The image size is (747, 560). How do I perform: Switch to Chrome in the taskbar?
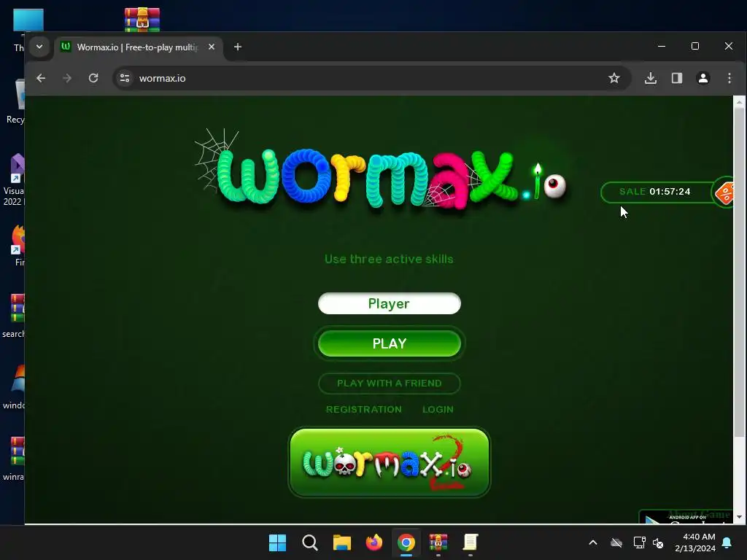(406, 542)
